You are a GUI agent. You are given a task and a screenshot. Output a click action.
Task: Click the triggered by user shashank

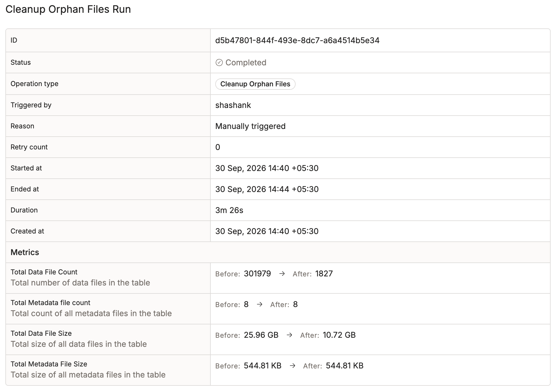pyautogui.click(x=233, y=105)
